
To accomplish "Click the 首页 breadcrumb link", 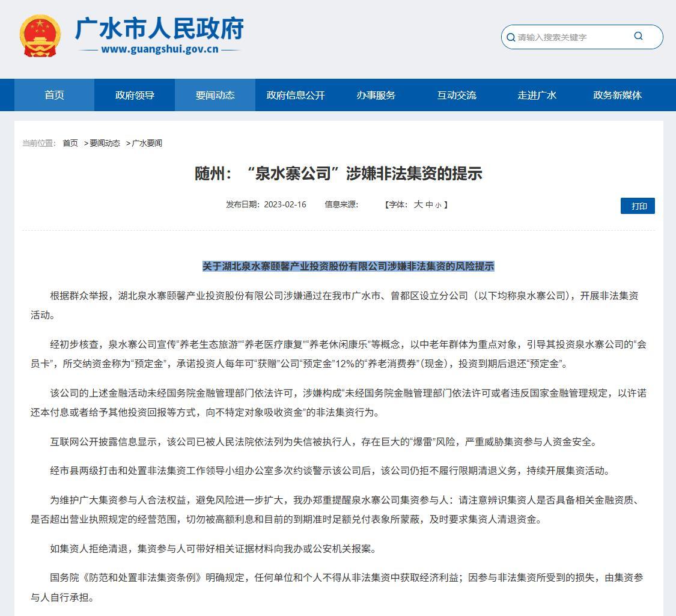I will pos(70,143).
